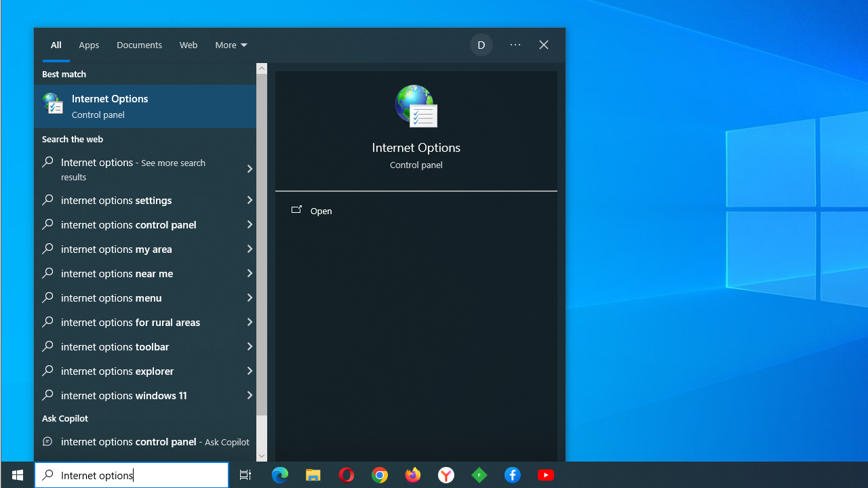The height and width of the screenshot is (488, 868).
Task: Click the Task View icon
Action: point(245,475)
